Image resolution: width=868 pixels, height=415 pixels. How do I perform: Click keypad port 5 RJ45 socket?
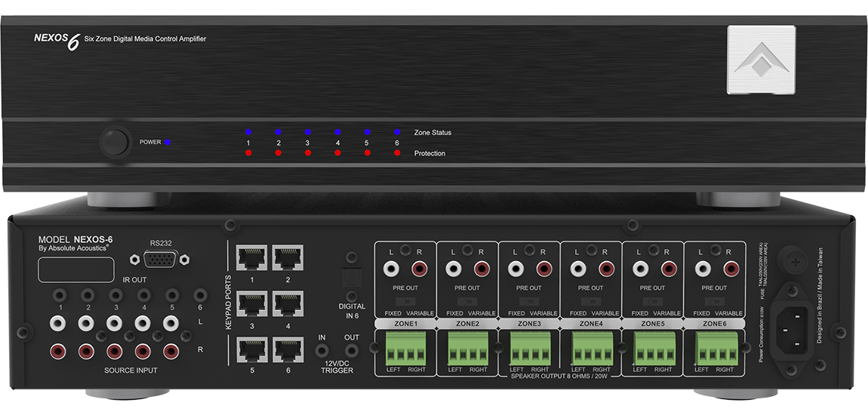pyautogui.click(x=251, y=349)
